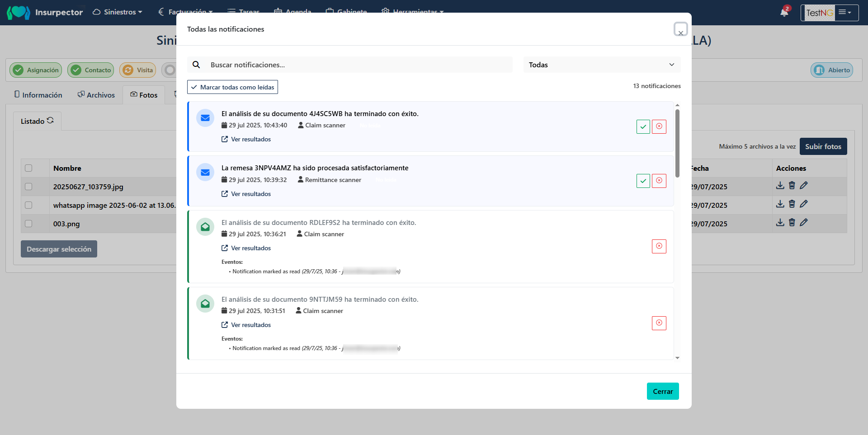This screenshot has width=868, height=435.
Task: Refresh the Listado using the refresh icon
Action: click(x=50, y=120)
